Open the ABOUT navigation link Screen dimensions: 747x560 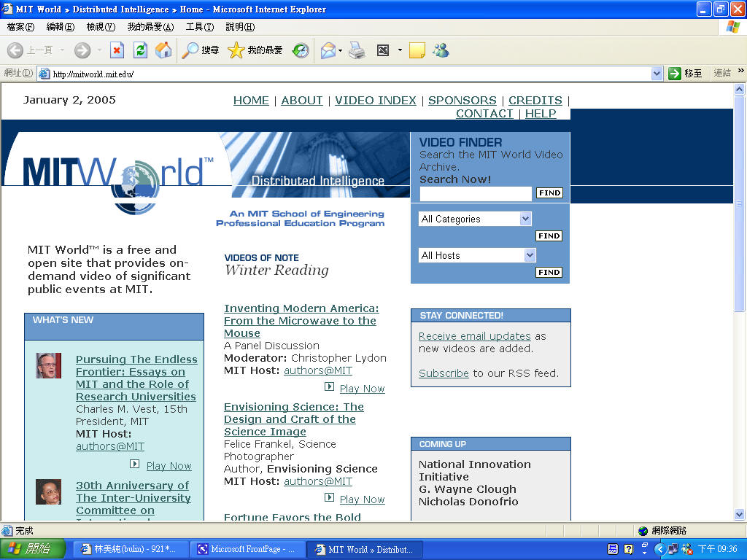pyautogui.click(x=302, y=101)
